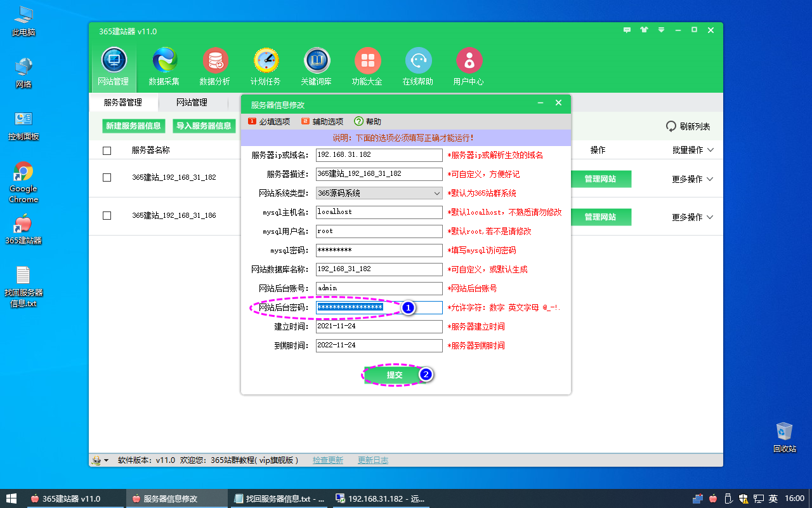Select the 辅助选项 tab in the dialog
This screenshot has width=812, height=508.
pos(322,121)
